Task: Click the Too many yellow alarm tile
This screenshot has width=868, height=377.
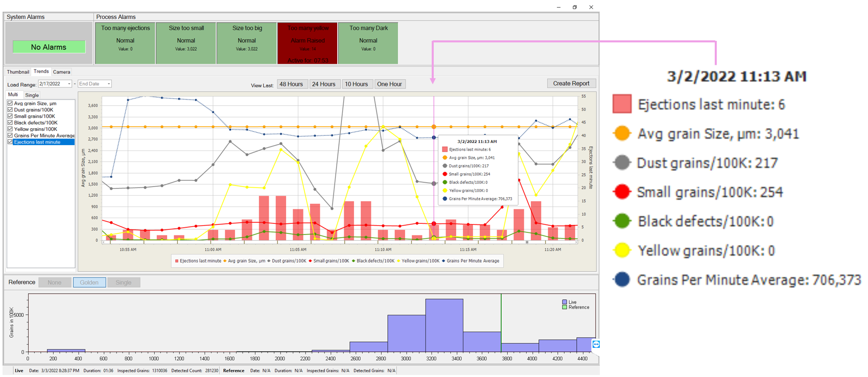Action: [307, 43]
